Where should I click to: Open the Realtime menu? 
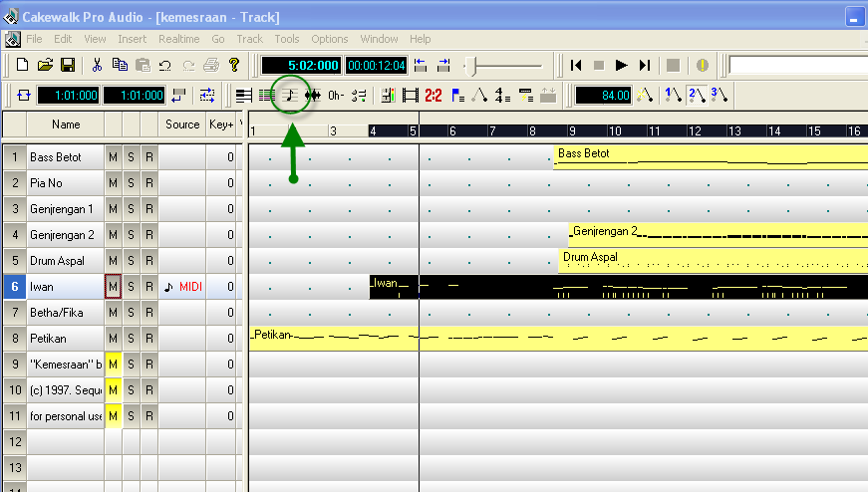[x=178, y=39]
